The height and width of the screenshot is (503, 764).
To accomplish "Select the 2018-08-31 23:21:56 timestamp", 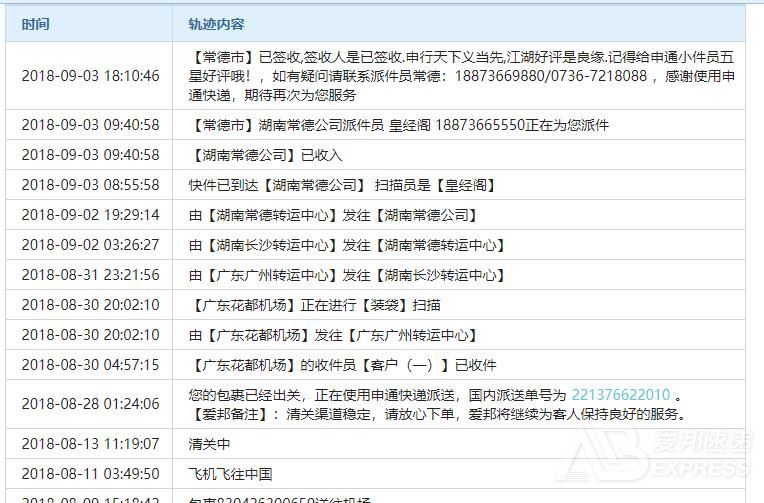I will click(x=90, y=275).
